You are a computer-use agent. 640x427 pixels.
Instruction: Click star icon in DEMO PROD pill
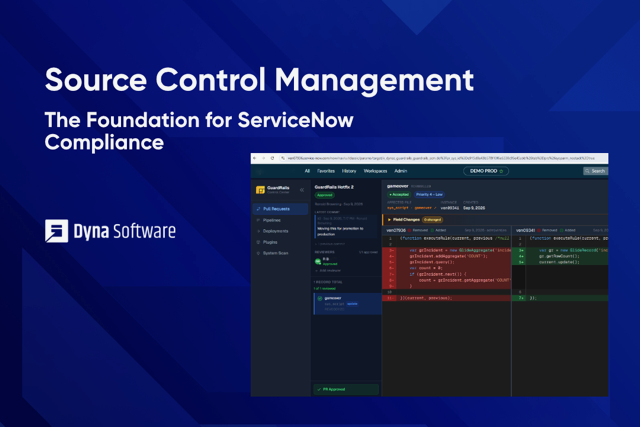tap(501, 171)
